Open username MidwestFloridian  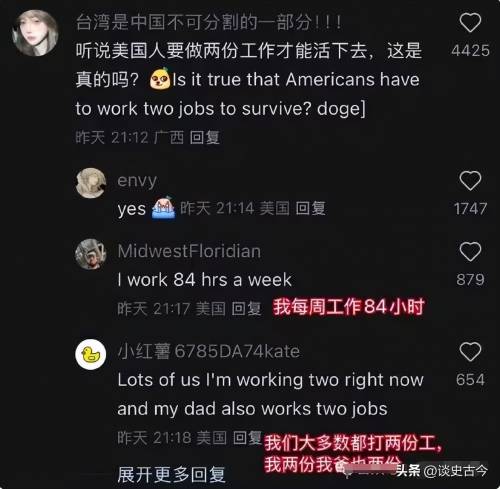tap(189, 251)
